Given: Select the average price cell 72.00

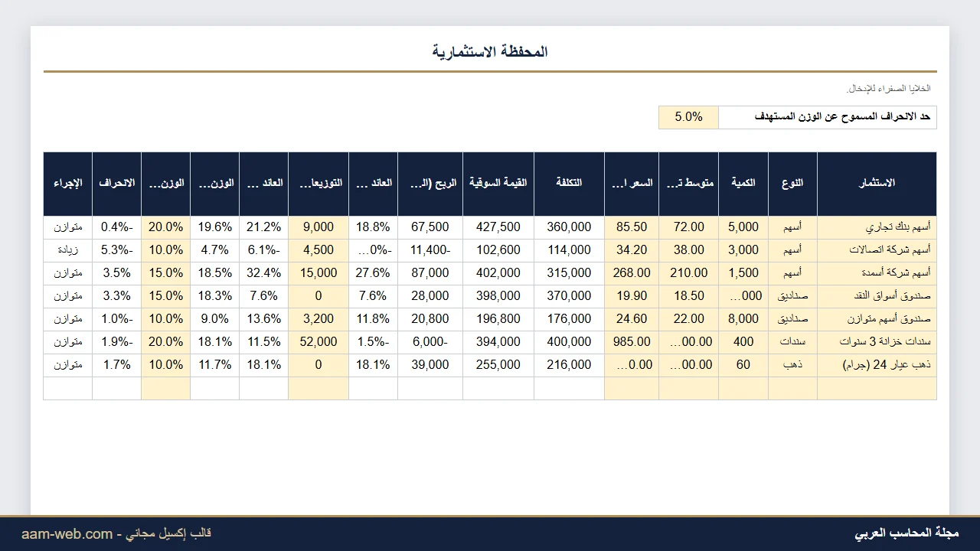Looking at the screenshot, I should point(689,227).
